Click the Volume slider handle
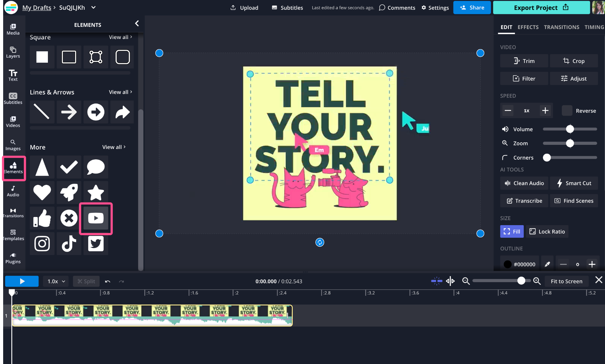 coord(570,129)
